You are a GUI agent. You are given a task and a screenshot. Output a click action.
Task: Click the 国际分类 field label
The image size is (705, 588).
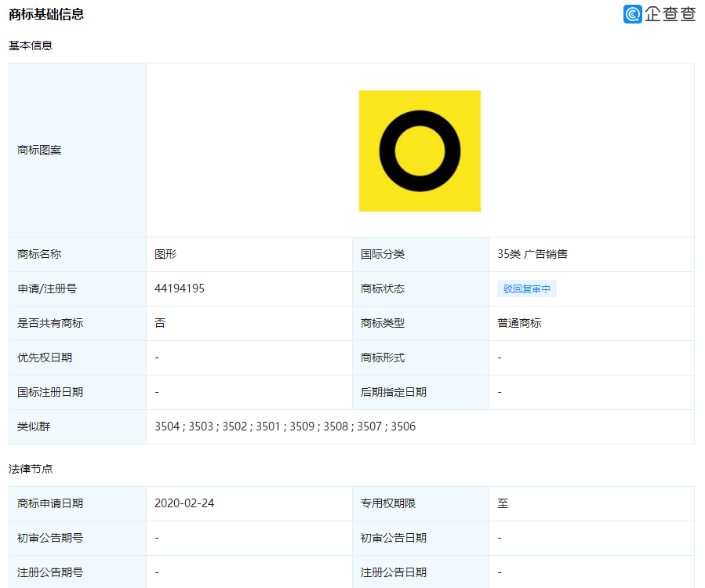click(x=383, y=254)
